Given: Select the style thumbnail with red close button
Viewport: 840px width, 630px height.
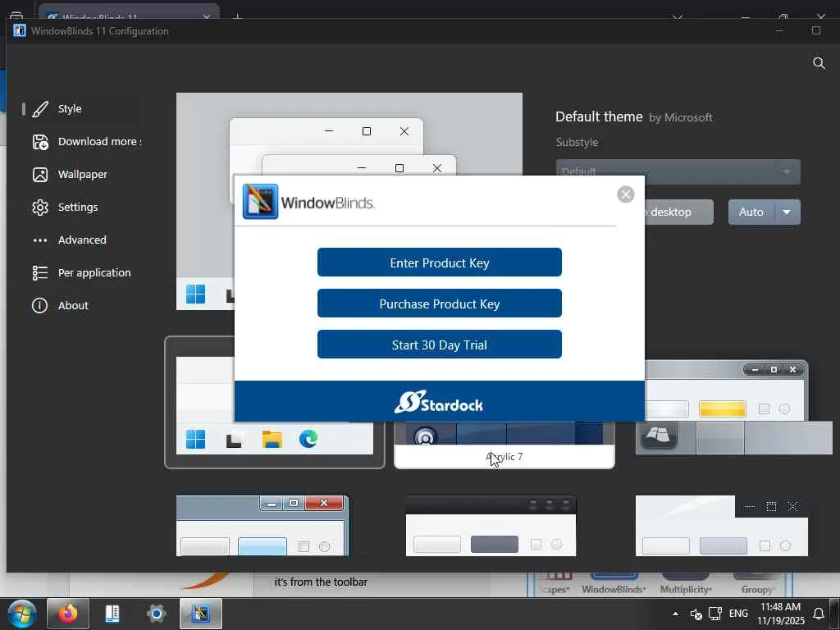Looking at the screenshot, I should point(262,526).
